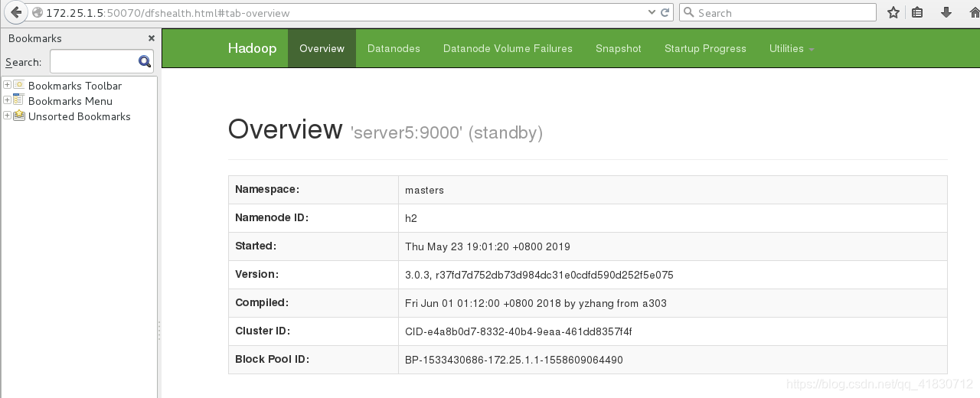Show bookmarks list toolbar icon
This screenshot has height=398, width=980.
coord(917,12)
